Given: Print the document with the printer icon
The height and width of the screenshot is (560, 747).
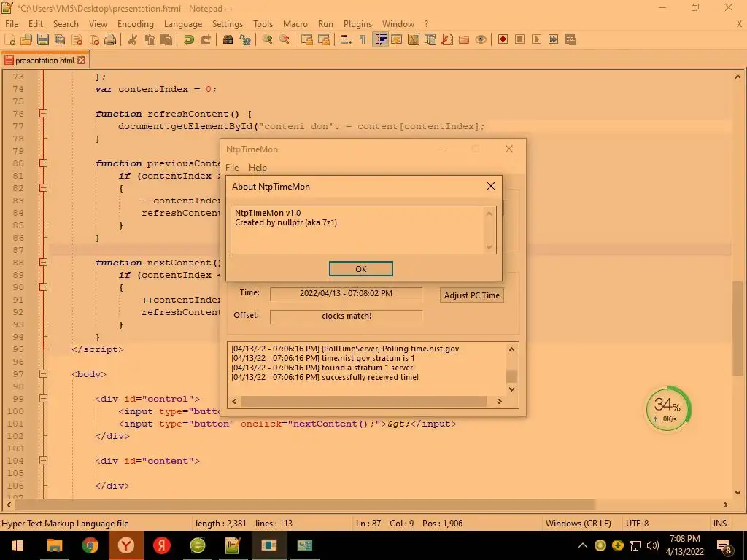Looking at the screenshot, I should coord(110,39).
